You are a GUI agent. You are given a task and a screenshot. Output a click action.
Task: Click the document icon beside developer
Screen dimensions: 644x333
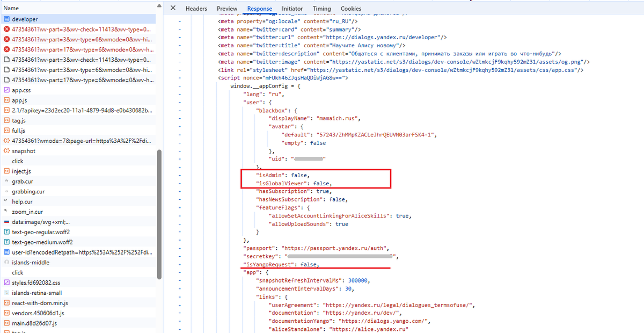pyautogui.click(x=6, y=19)
